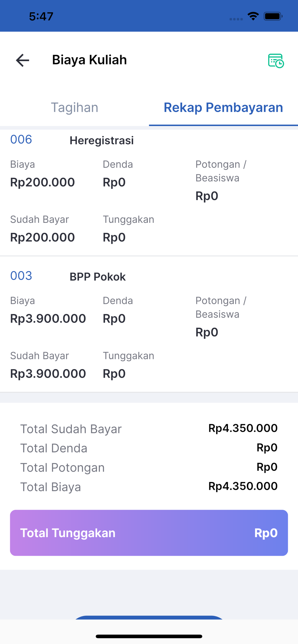
Task: Tap the battery status icon
Action: 273,16
